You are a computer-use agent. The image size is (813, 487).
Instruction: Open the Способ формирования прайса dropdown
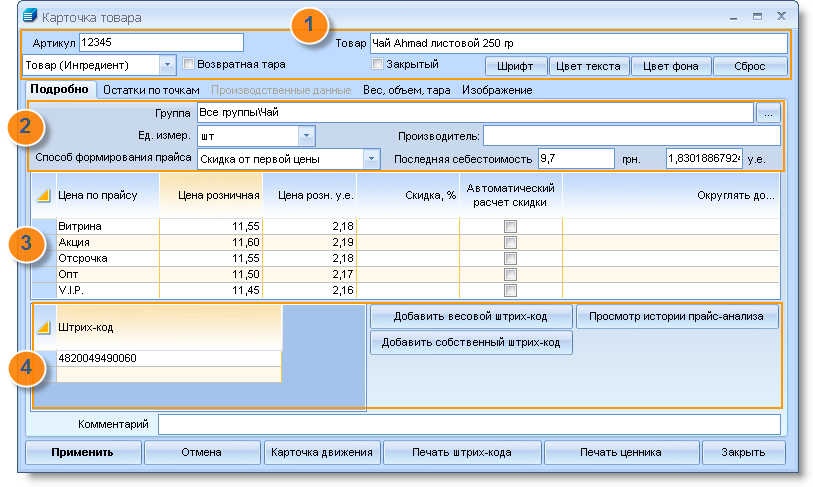[x=371, y=159]
